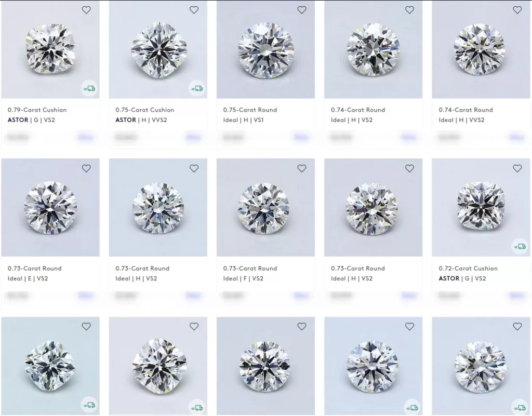Click the 0.75-Carat Round diamond image

[265, 49]
